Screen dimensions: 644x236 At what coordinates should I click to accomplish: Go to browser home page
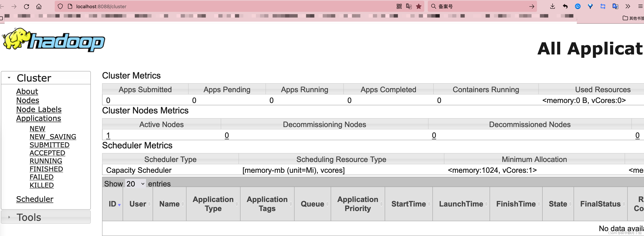coord(39,6)
